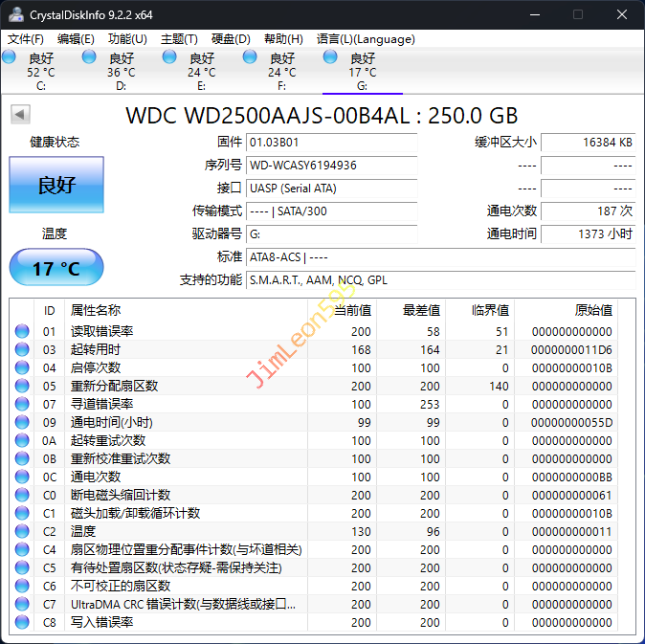Select the G: drive tab

[362, 72]
